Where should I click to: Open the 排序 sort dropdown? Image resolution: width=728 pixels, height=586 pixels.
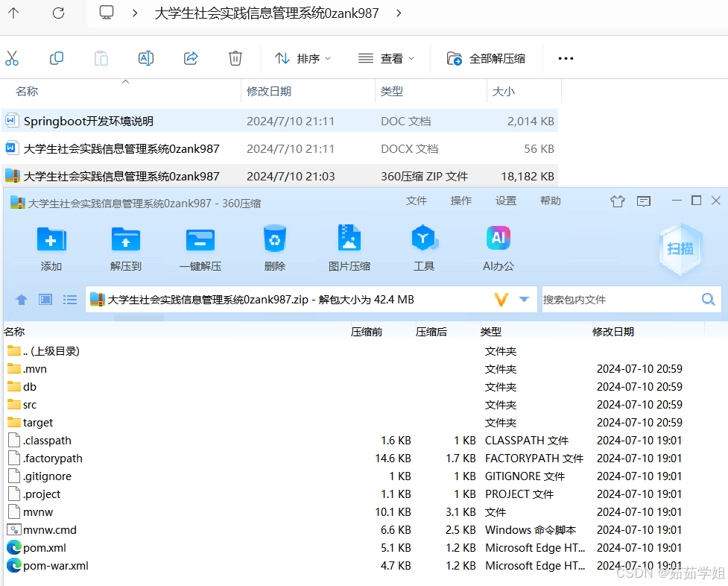303,59
